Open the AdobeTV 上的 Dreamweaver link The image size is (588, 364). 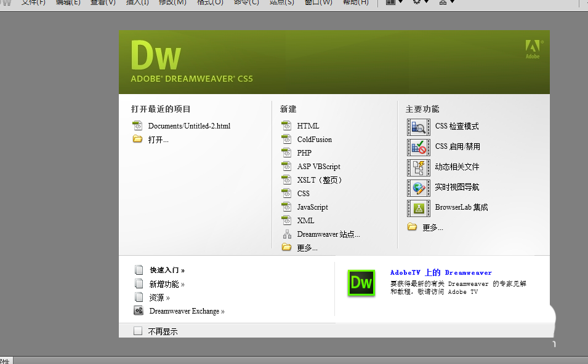[441, 272]
